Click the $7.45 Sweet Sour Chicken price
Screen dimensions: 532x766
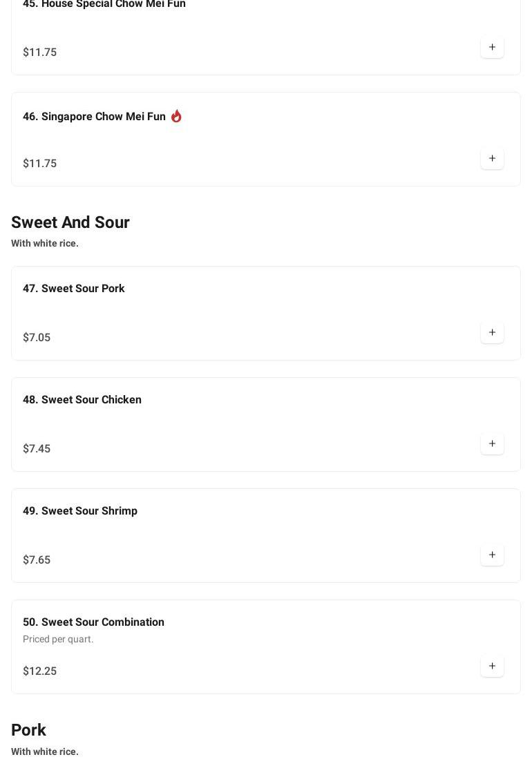(x=37, y=449)
